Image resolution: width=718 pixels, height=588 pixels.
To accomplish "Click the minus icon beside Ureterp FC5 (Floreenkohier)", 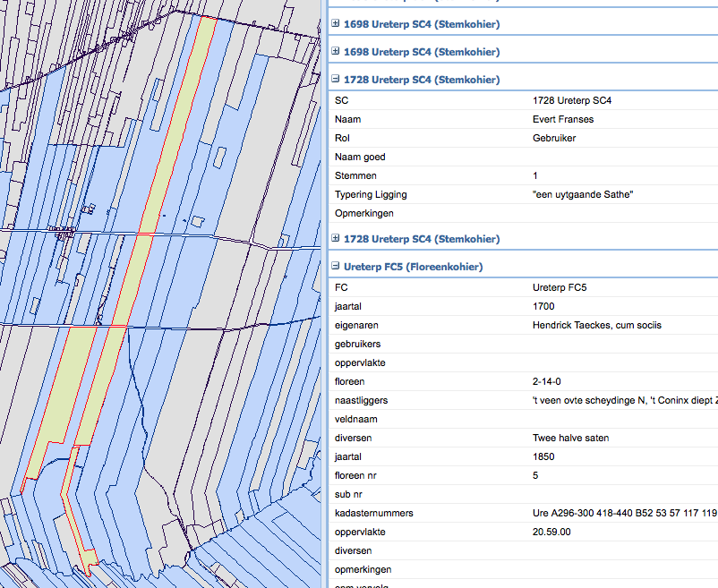I will click(x=336, y=267).
